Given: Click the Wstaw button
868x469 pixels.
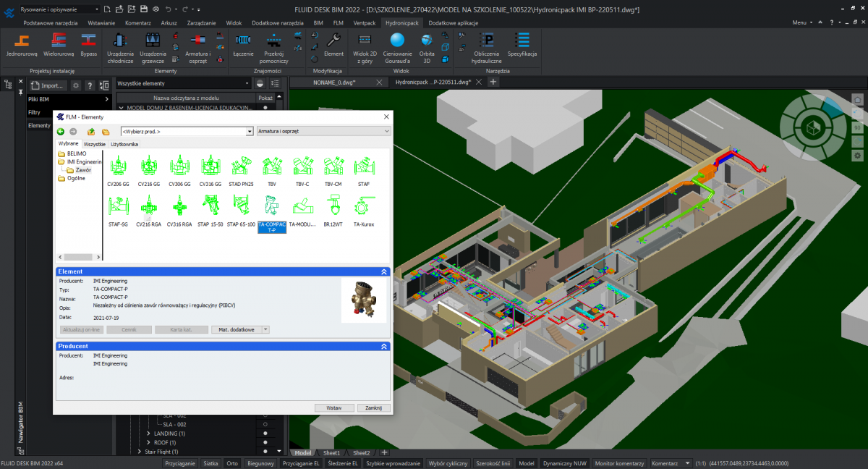Looking at the screenshot, I should click(334, 408).
